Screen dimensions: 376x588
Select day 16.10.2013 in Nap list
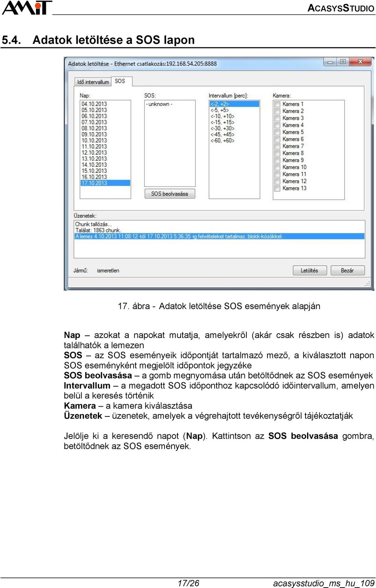coord(105,177)
